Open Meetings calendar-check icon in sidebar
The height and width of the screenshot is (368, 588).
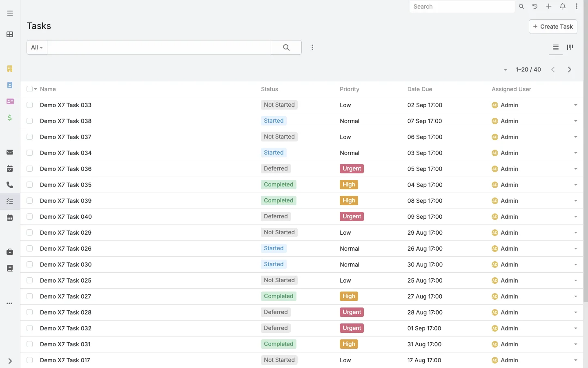(x=10, y=168)
